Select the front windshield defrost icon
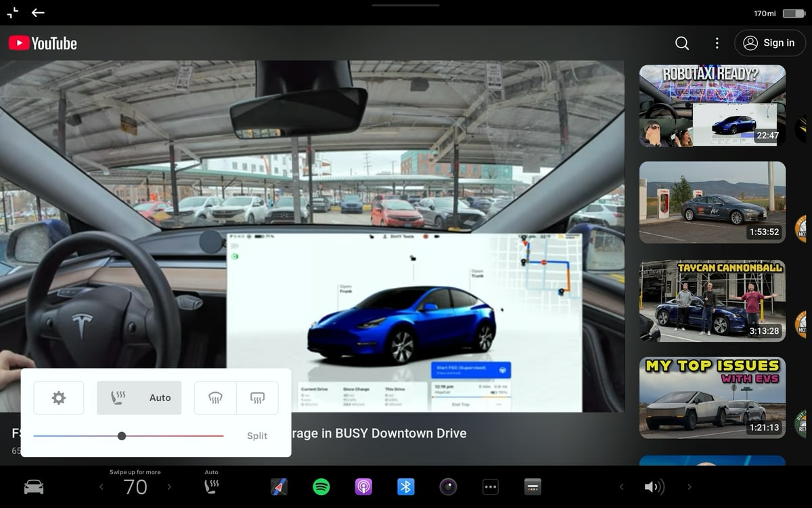The height and width of the screenshot is (508, 812). point(215,398)
